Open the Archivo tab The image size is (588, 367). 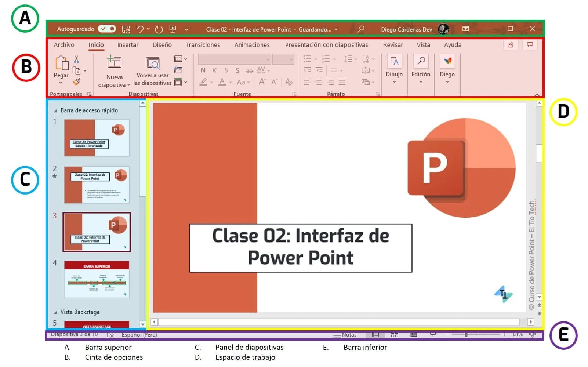(x=64, y=45)
